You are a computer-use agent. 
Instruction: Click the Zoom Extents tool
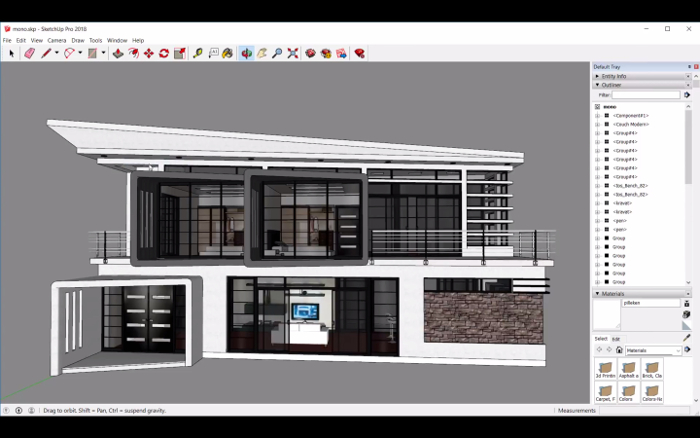pyautogui.click(x=292, y=53)
